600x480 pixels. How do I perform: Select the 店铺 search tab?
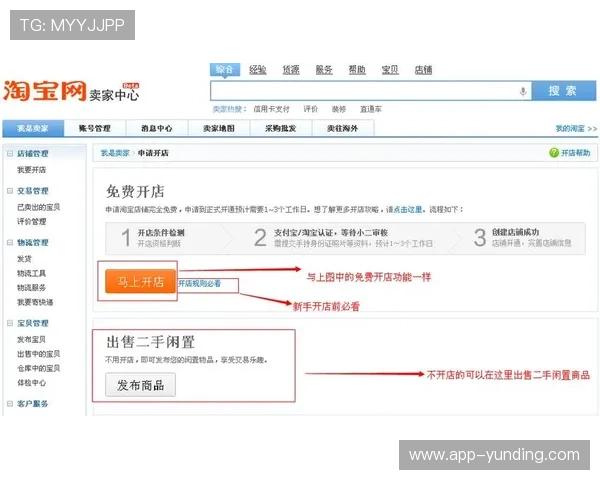423,70
